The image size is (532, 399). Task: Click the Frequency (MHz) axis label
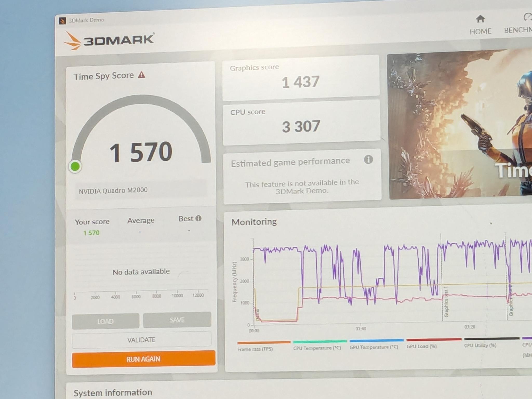click(234, 282)
